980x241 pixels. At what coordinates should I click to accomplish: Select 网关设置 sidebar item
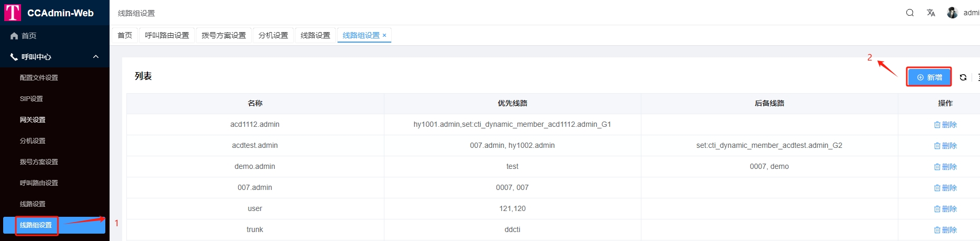[x=33, y=120]
